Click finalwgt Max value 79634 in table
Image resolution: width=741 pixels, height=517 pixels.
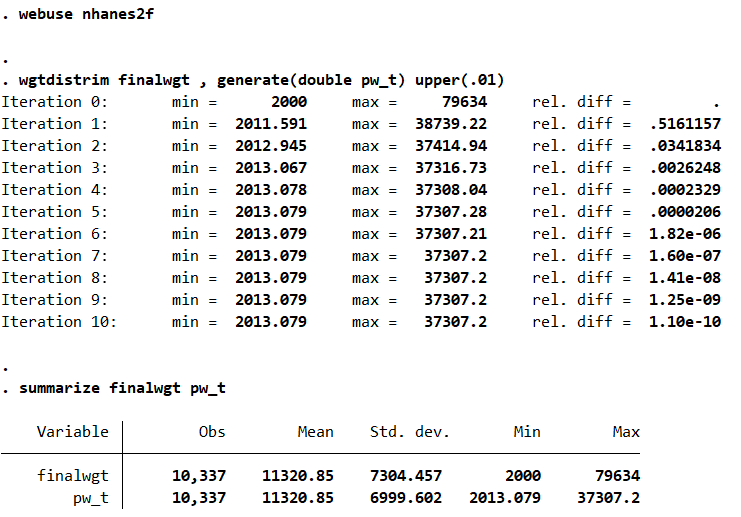coord(618,476)
